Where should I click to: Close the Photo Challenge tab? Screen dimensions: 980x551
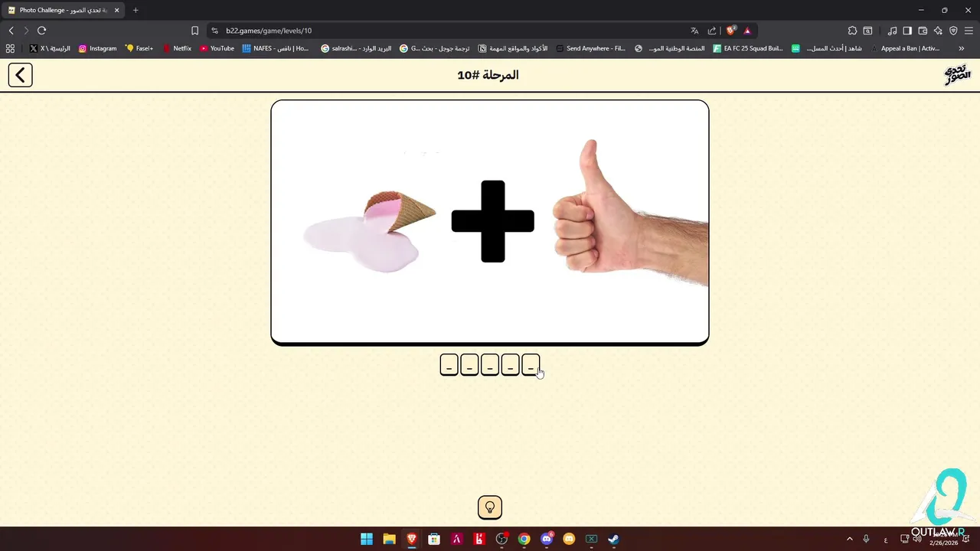[117, 10]
